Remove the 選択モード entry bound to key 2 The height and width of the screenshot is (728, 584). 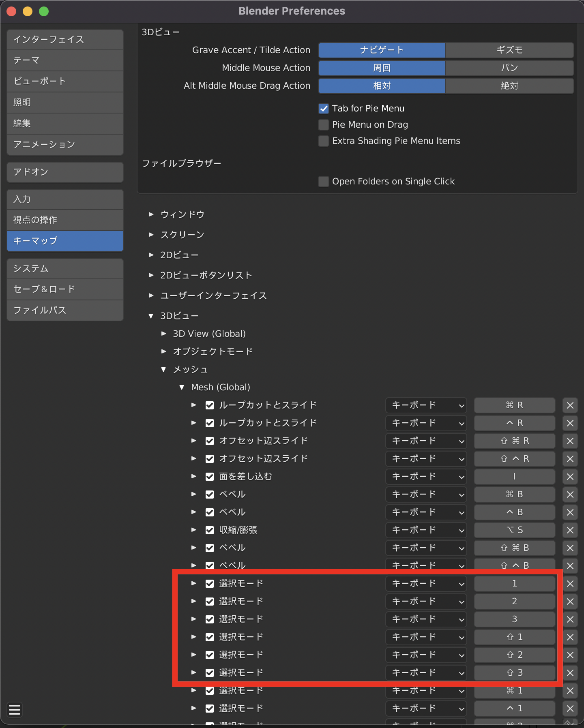[570, 602]
